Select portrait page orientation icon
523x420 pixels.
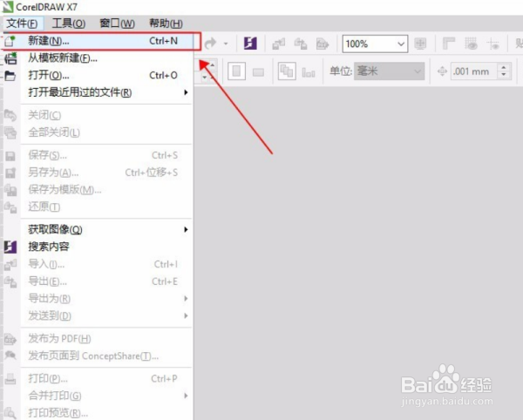click(x=236, y=71)
